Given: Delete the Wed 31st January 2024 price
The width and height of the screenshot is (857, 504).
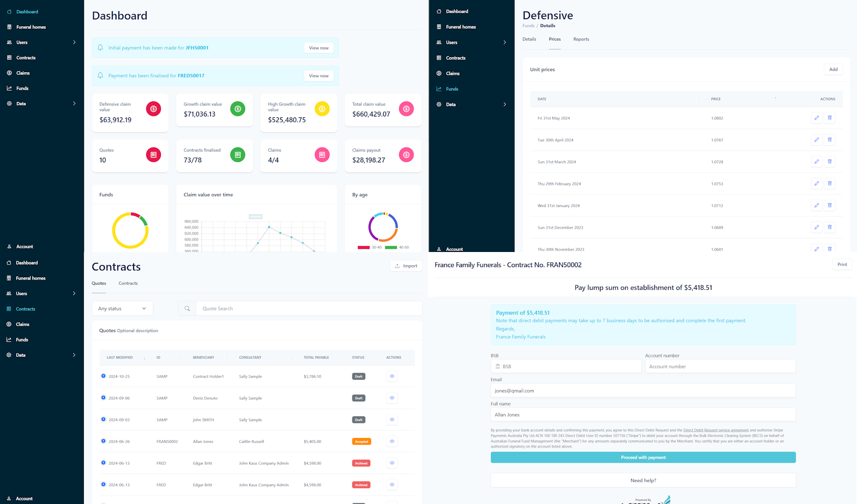Looking at the screenshot, I should click(x=829, y=206).
